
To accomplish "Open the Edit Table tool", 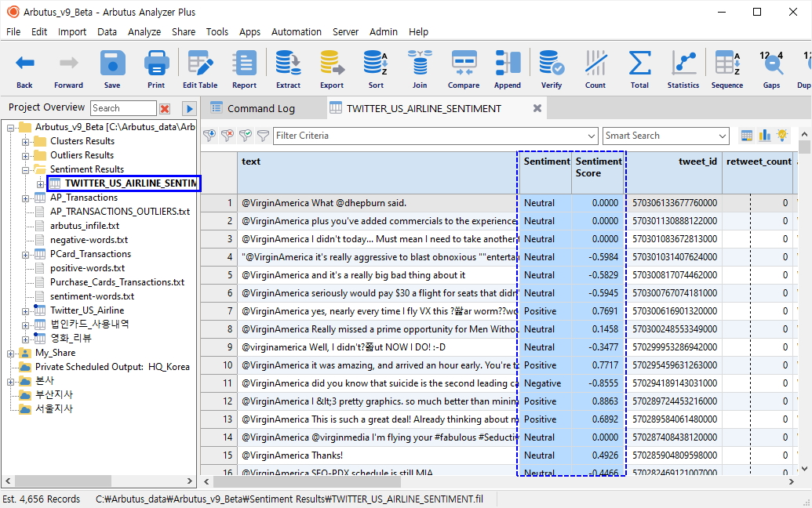I will 200,69.
